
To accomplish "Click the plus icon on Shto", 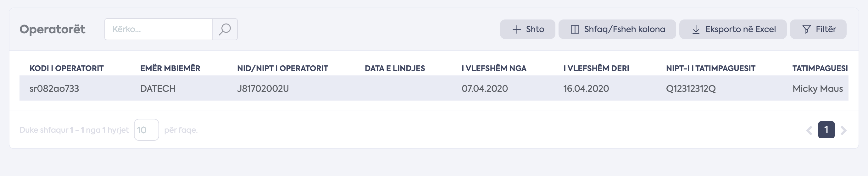I will (516, 30).
